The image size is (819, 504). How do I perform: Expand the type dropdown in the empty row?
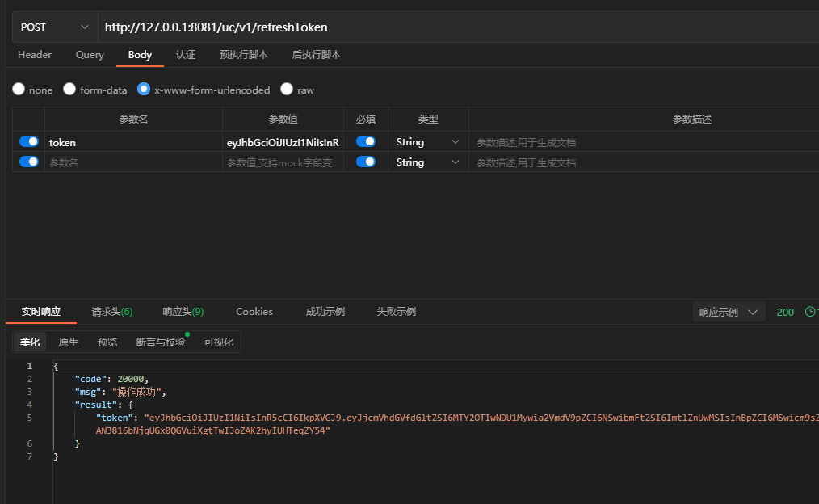[x=428, y=162]
